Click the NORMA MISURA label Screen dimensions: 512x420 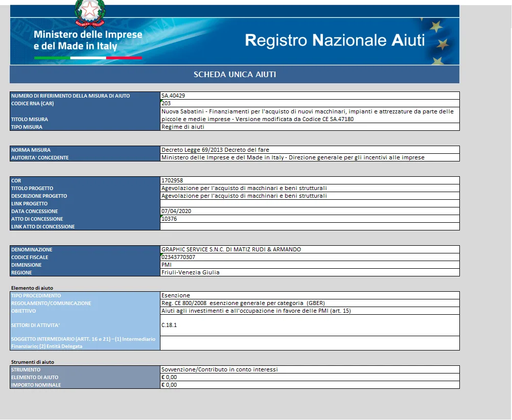(x=31, y=150)
